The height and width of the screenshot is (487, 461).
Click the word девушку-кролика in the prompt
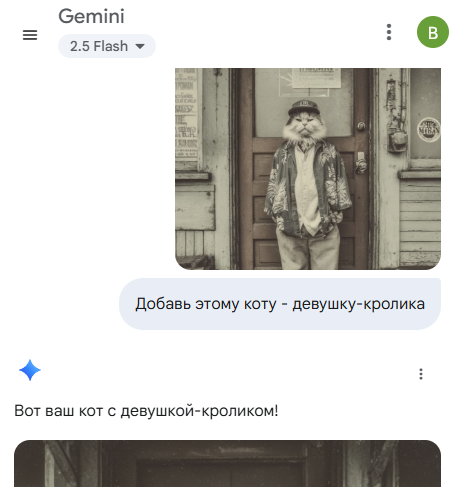pyautogui.click(x=358, y=304)
